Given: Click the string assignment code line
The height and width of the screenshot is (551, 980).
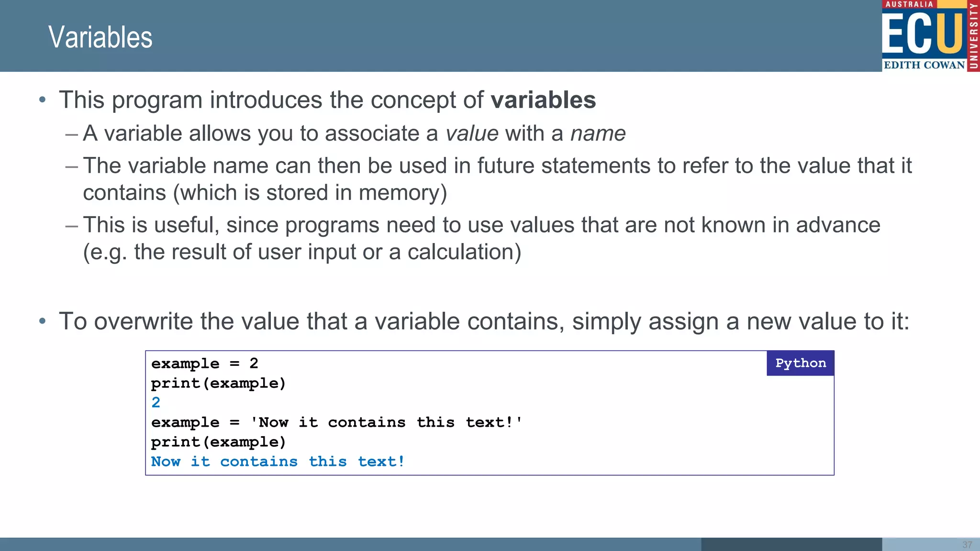Looking at the screenshot, I should pyautogui.click(x=336, y=422).
